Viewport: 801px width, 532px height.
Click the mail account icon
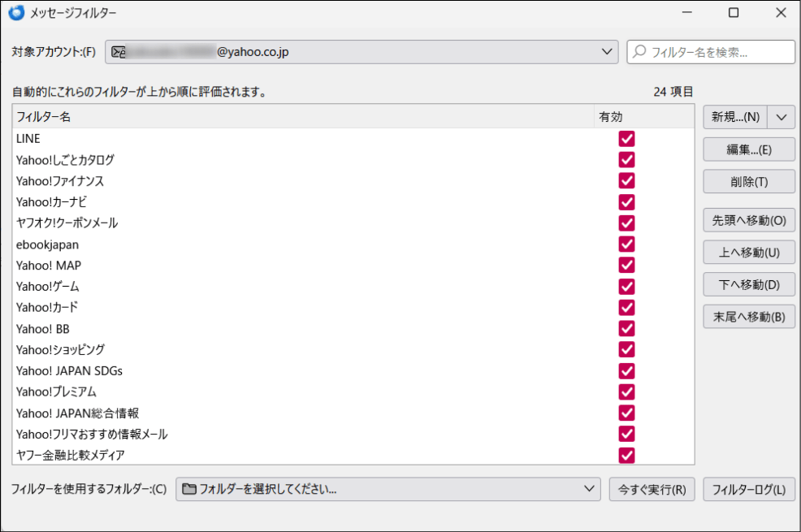[x=119, y=52]
